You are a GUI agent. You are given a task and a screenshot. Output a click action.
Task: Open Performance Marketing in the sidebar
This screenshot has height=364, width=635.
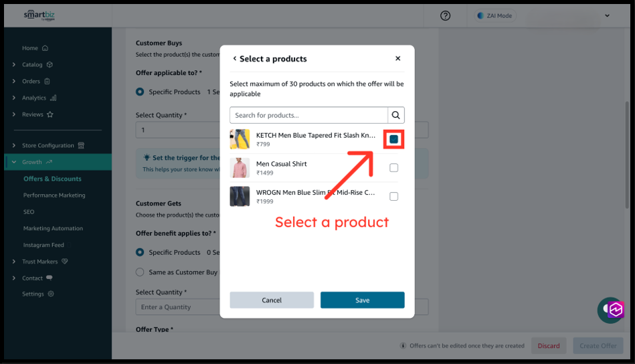tap(54, 195)
